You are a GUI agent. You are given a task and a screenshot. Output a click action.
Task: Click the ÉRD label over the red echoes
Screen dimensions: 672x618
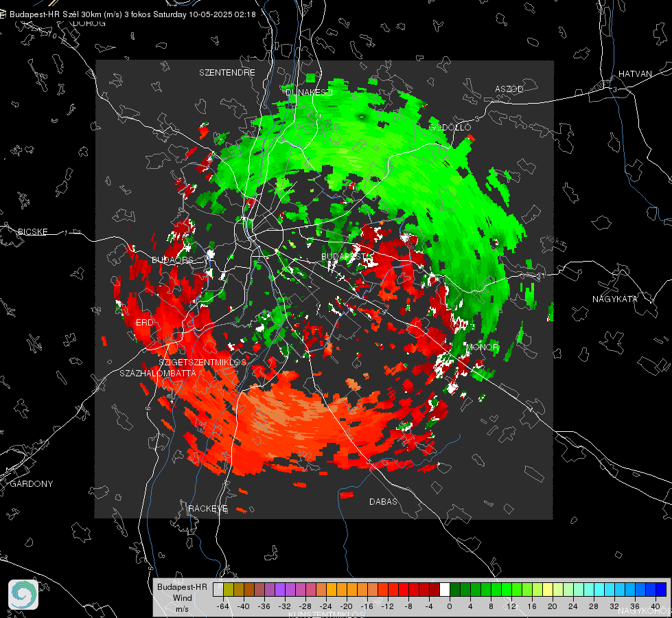tap(144, 323)
